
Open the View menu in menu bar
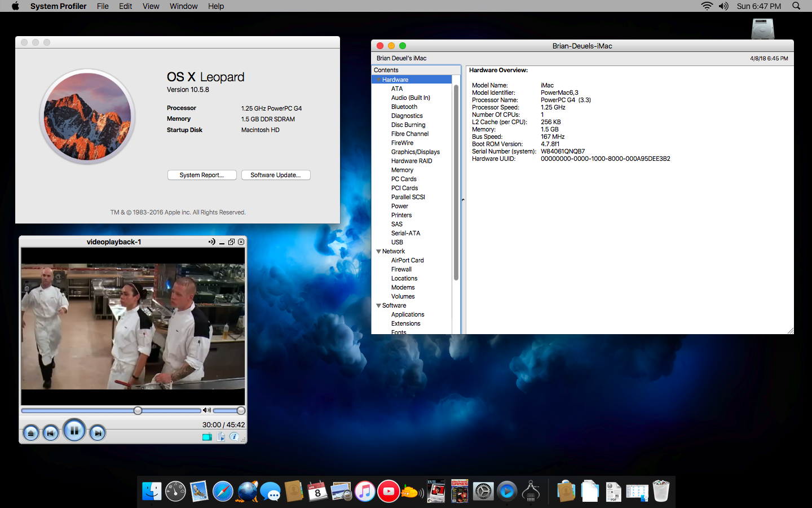click(151, 6)
